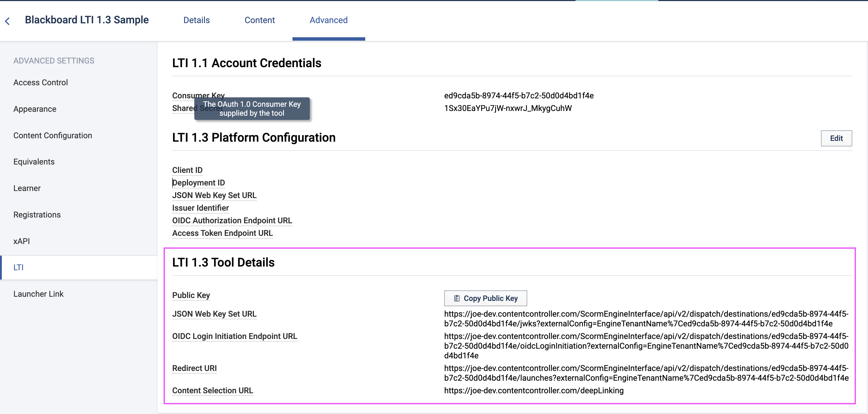Image resolution: width=868 pixels, height=414 pixels.
Task: Expand the Content Configuration section
Action: pos(53,135)
